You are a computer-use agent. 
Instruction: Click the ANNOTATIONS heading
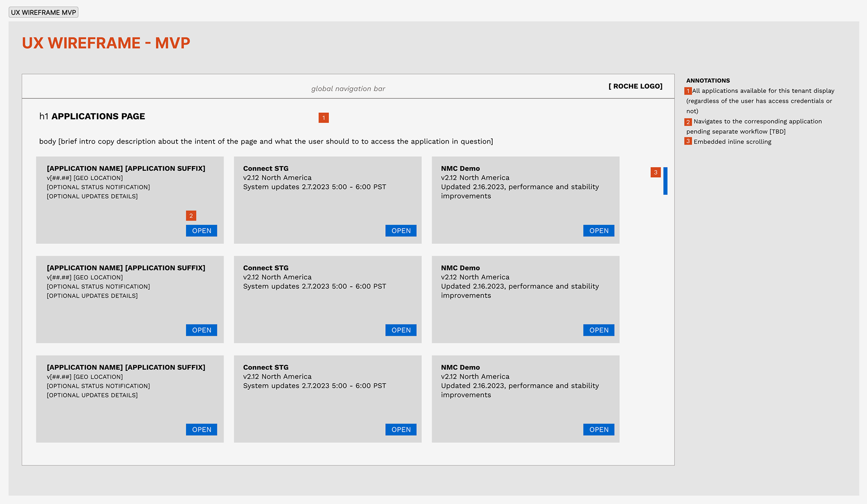pyautogui.click(x=708, y=80)
